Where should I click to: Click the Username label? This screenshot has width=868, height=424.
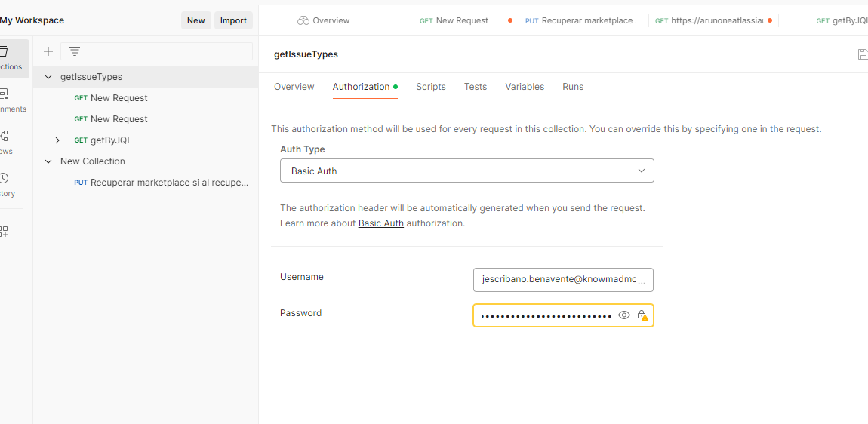pyautogui.click(x=302, y=277)
